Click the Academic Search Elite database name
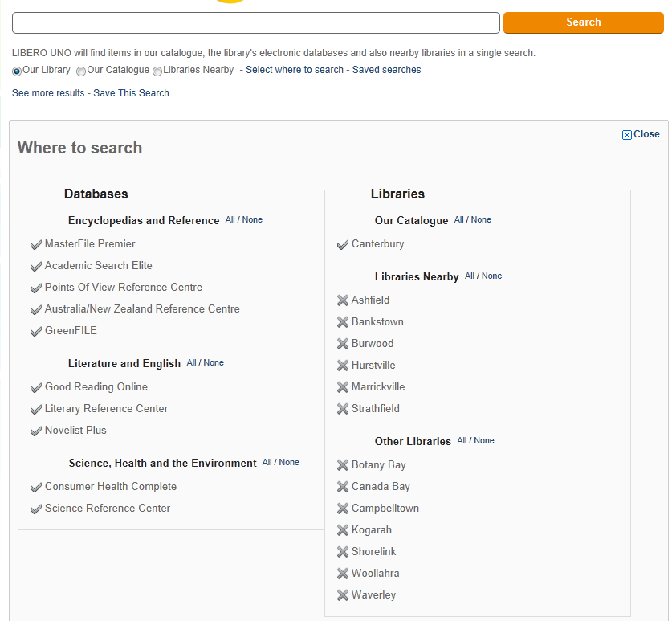672x621 pixels. [x=99, y=265]
